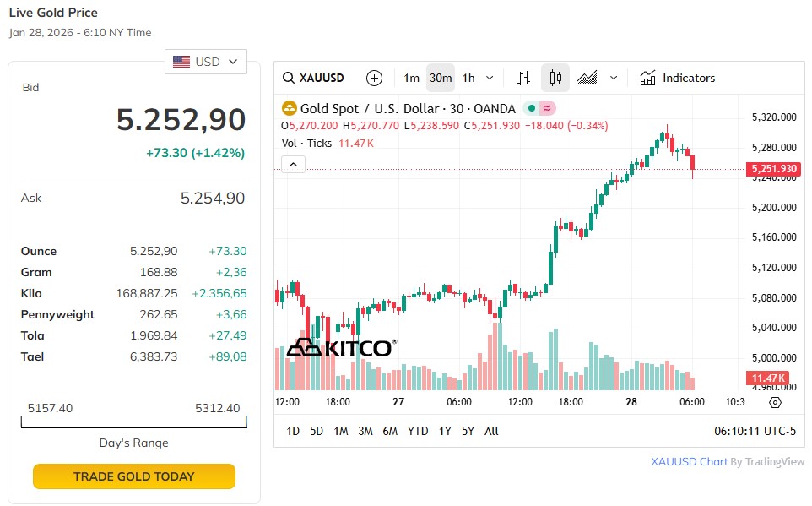
Task: Open the XAUUSD Chart link
Action: (x=689, y=462)
